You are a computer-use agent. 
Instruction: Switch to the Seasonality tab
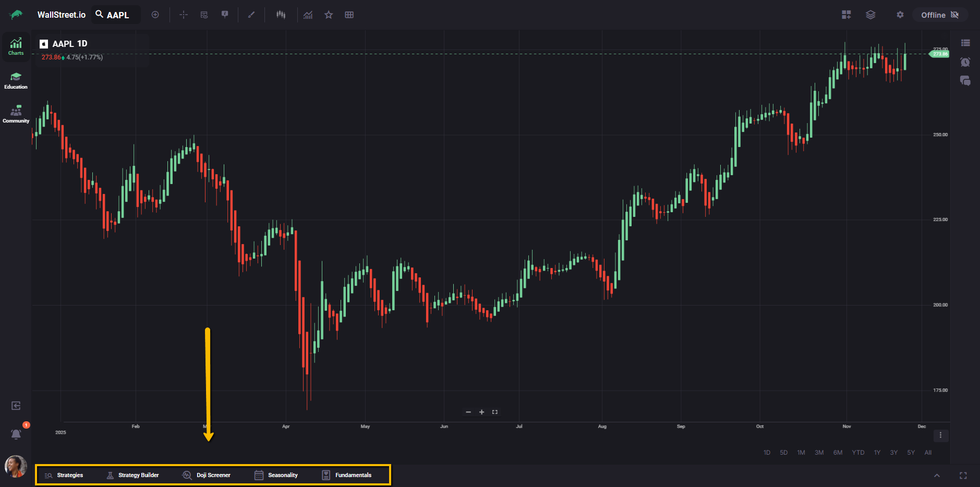[x=276, y=475]
